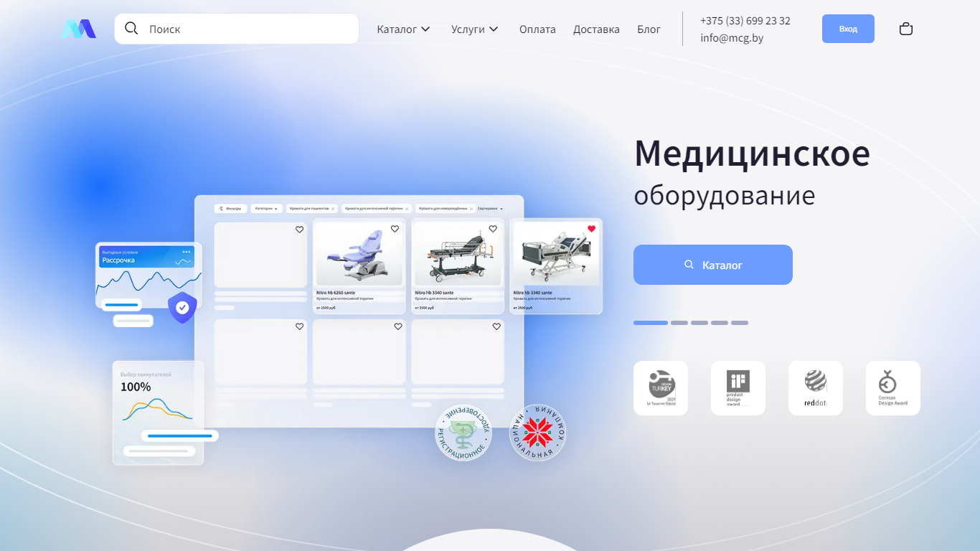Expand the Каталог dropdown in the navigation
Screen dimensions: 980x551
click(x=404, y=29)
